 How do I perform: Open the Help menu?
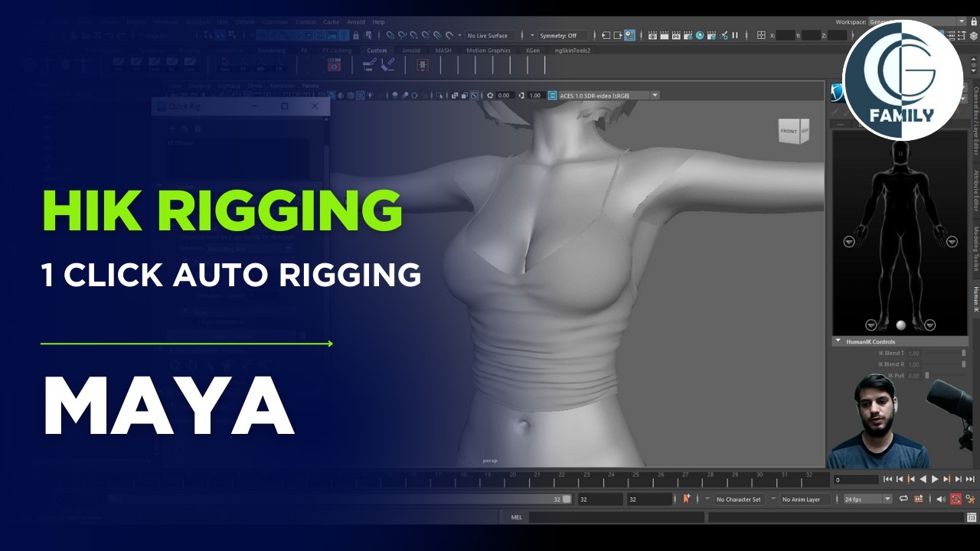pos(378,22)
